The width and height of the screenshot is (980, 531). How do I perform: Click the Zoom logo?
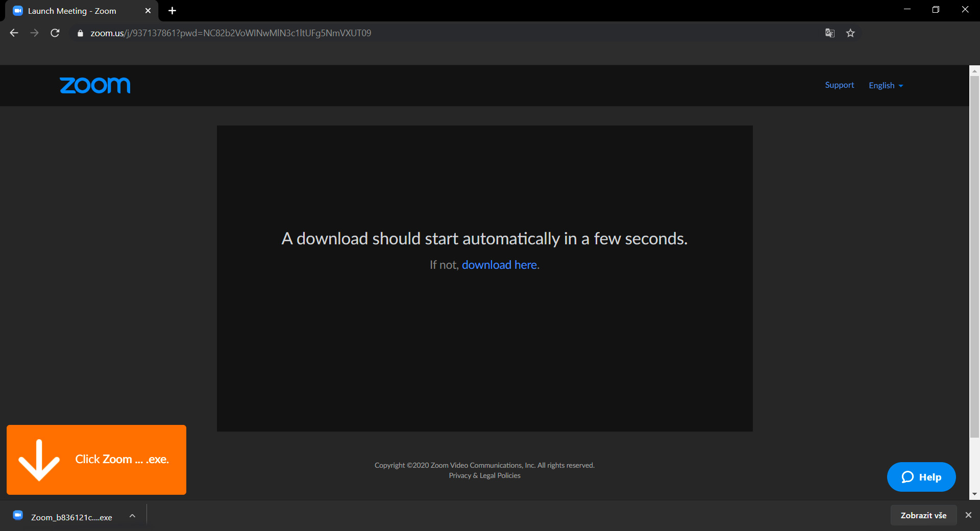tap(95, 85)
